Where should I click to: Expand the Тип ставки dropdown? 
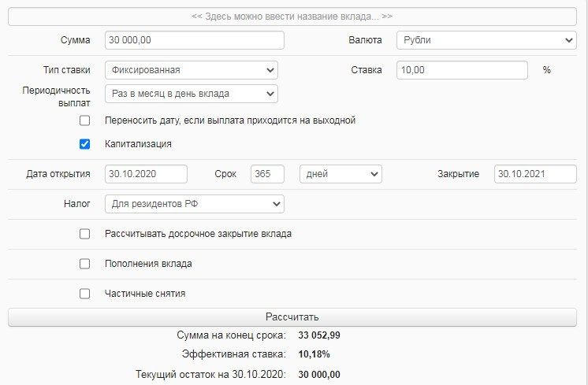191,69
